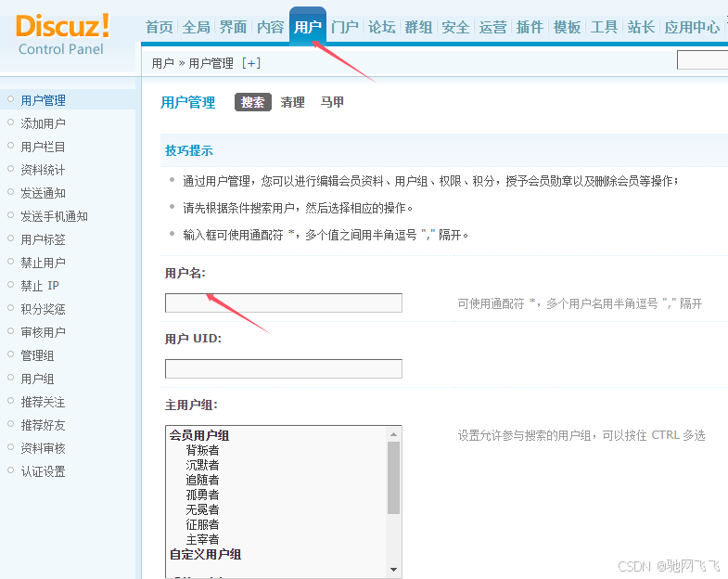728x579 pixels.
Task: Click the user group list scrollbar thumb
Action: click(x=394, y=478)
